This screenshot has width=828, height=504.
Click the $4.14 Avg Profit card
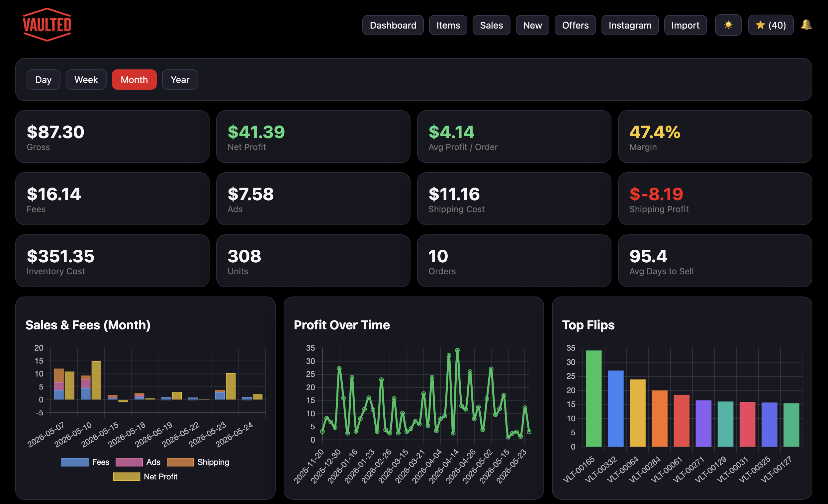point(514,137)
